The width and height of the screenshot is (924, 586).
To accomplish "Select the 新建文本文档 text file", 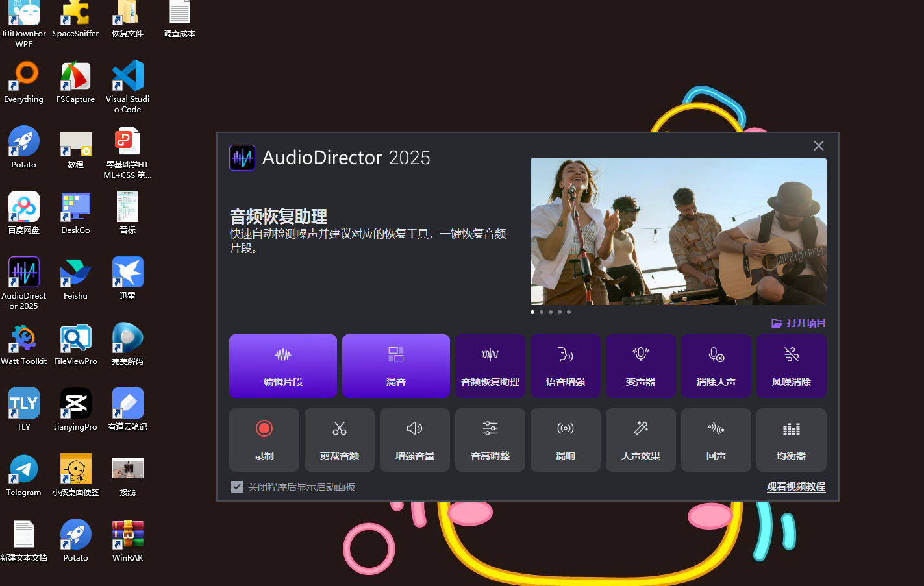I will pos(24,541).
